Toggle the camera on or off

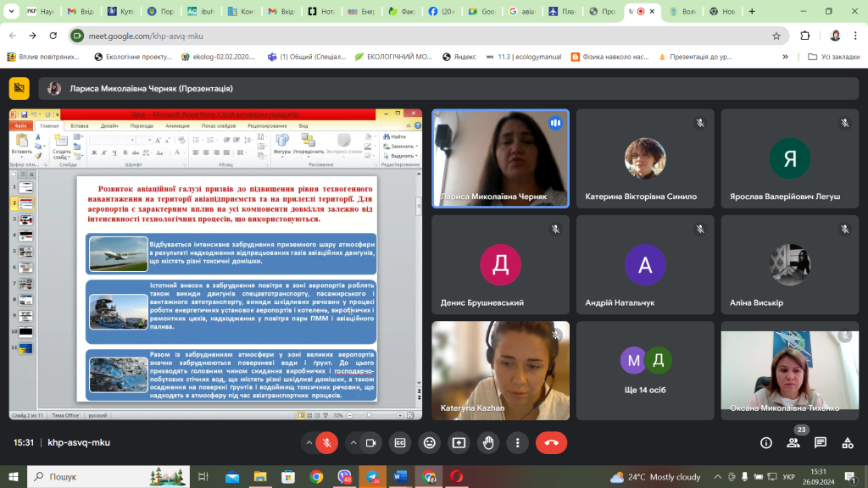370,442
